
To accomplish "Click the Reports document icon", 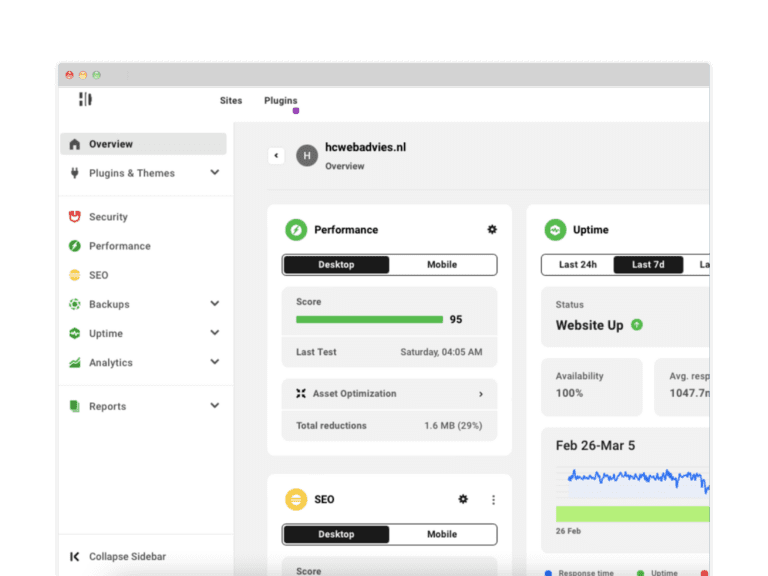I will tap(74, 406).
